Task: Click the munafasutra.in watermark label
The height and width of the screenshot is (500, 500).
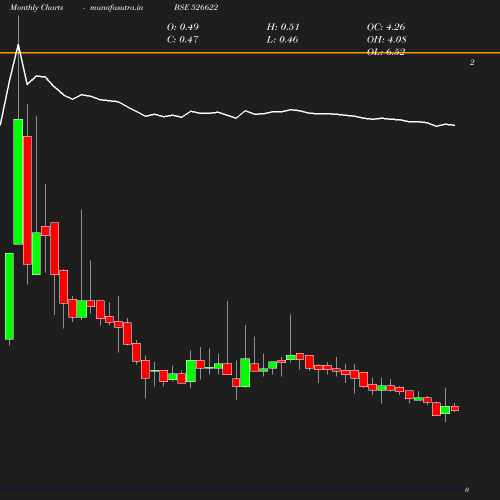Action: click(116, 8)
